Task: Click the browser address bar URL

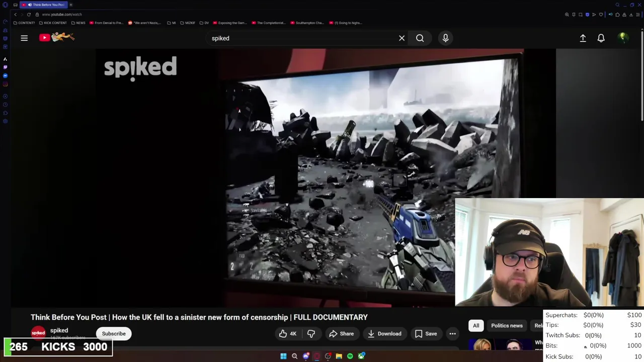Action: [x=62, y=15]
